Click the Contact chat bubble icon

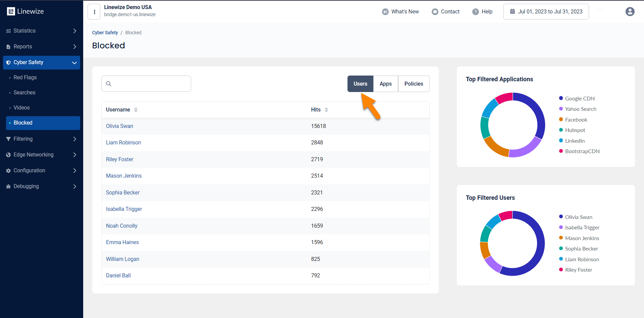pos(435,12)
